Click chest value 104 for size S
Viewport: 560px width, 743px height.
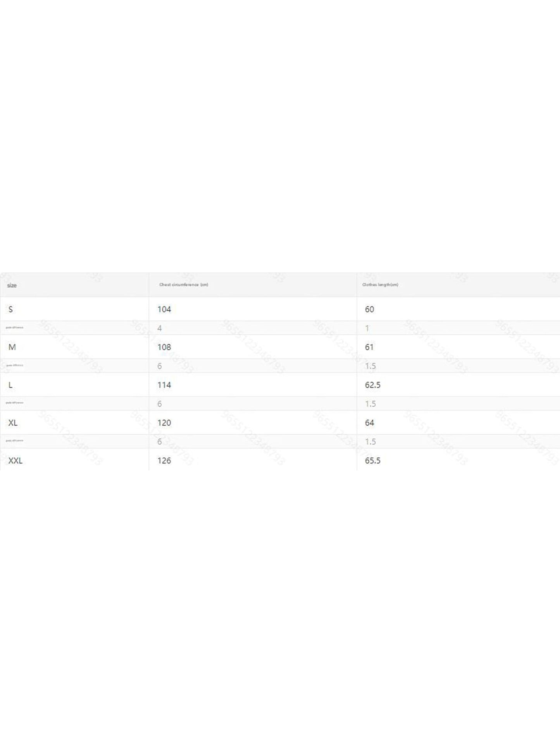(164, 309)
